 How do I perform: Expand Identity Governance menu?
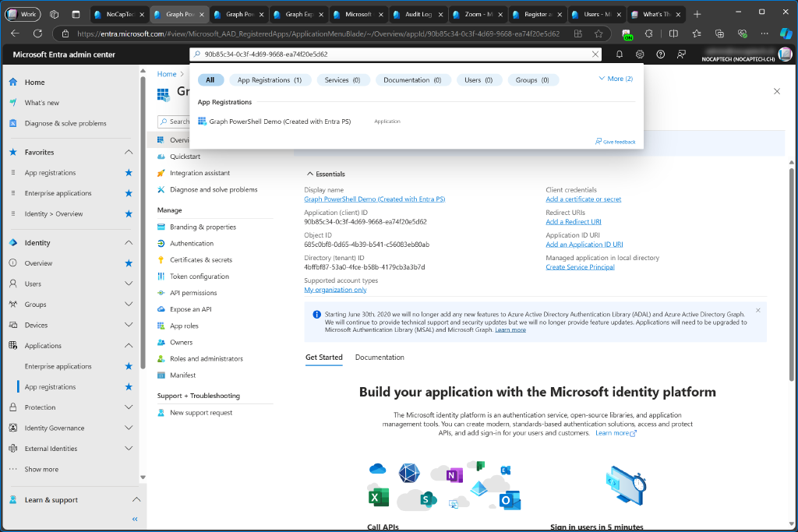click(129, 428)
